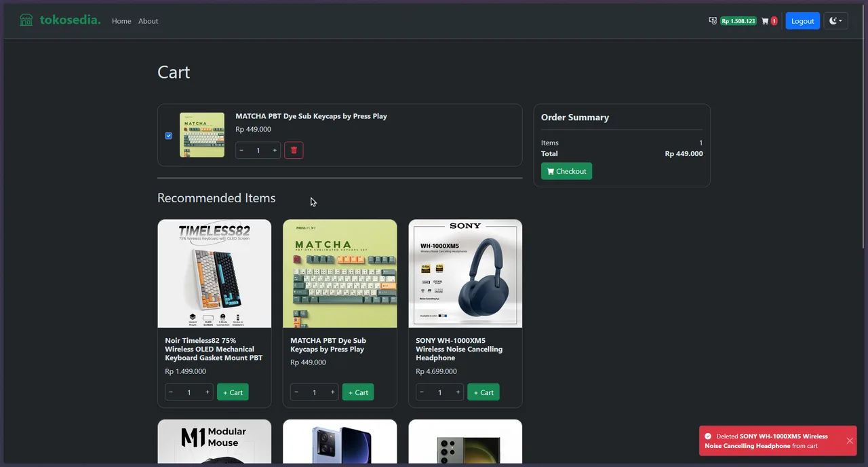Click the Recommended Items heading

(216, 198)
